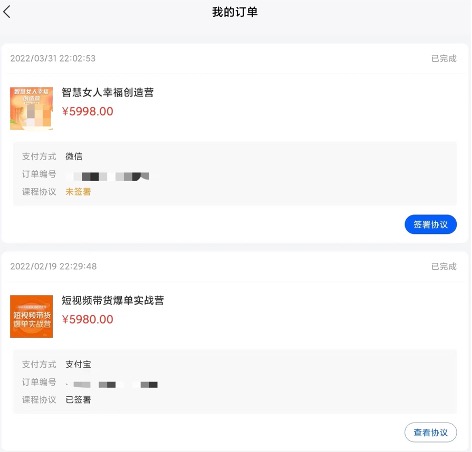Viewport: 472px width, 452px height.
Task: Open the 短视频带货爆单实战营 course title
Action: [x=113, y=300]
